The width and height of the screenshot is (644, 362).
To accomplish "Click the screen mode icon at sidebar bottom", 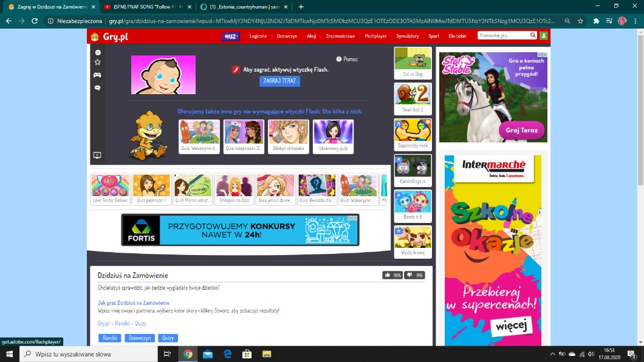I will tap(97, 155).
